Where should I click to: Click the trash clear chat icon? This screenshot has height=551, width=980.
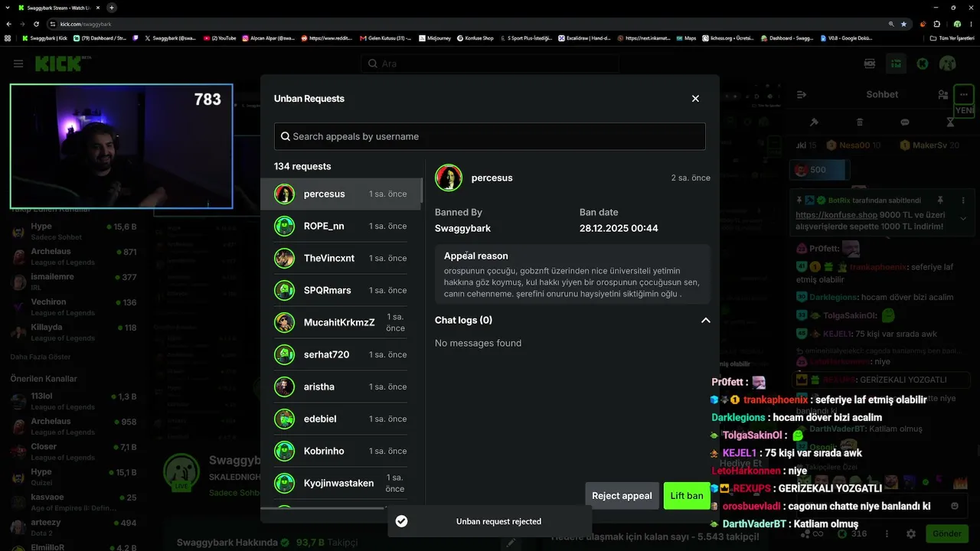pos(860,122)
